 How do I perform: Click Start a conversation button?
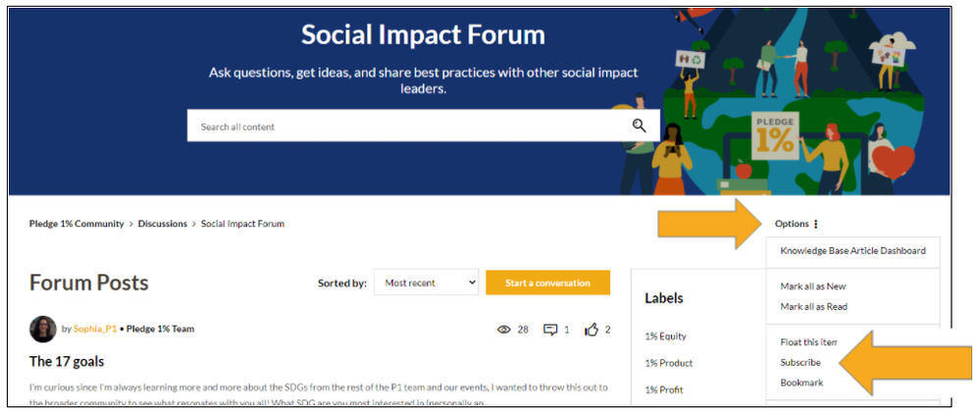pyautogui.click(x=547, y=283)
